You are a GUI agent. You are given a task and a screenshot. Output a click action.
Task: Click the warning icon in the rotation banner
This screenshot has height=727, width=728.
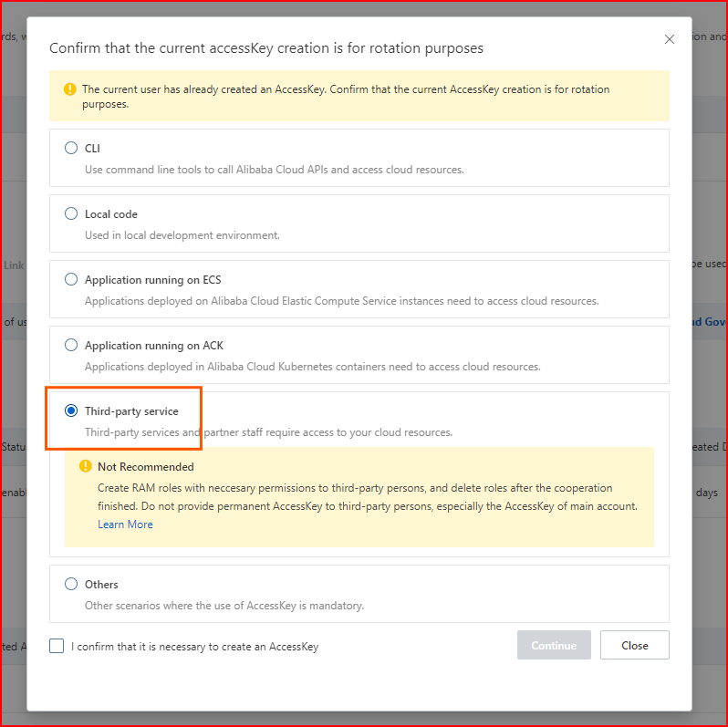70,89
